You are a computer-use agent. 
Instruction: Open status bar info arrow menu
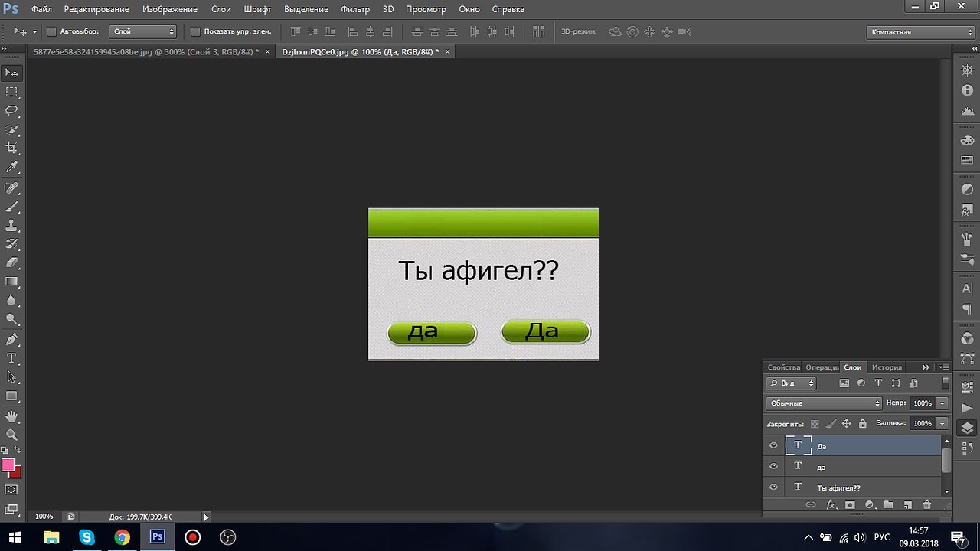tap(206, 517)
